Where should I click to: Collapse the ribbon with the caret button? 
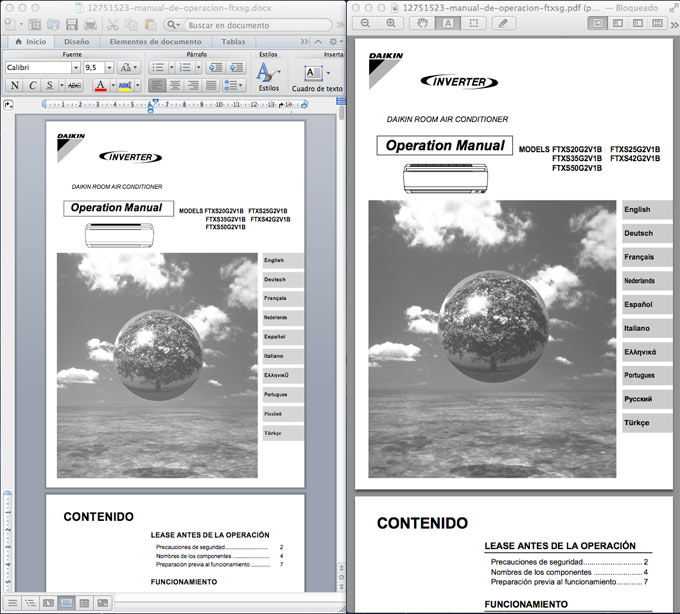(x=318, y=42)
